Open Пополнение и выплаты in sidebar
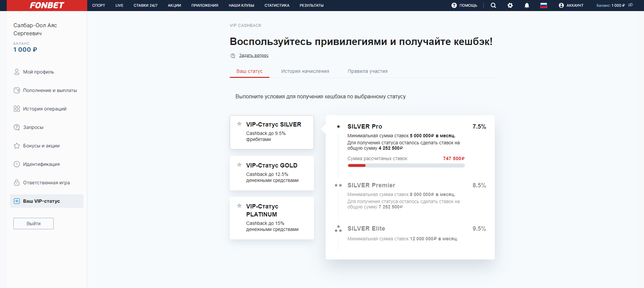This screenshot has height=288, width=644. [x=50, y=90]
